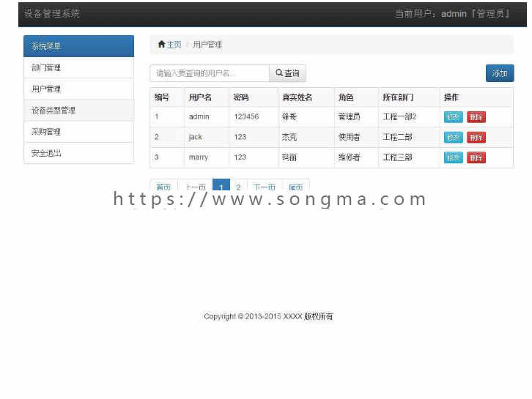The height and width of the screenshot is (399, 532).
Task: Click the 查询 search button
Action: (287, 73)
